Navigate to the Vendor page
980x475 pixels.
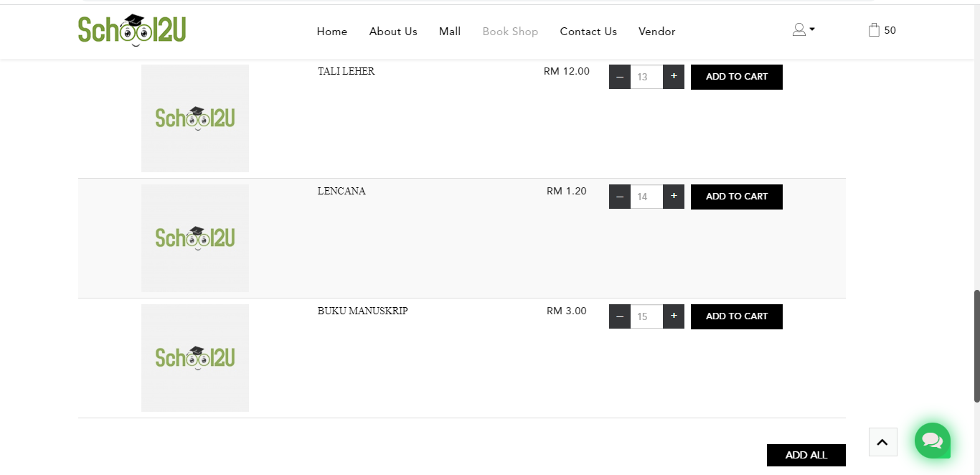(656, 32)
